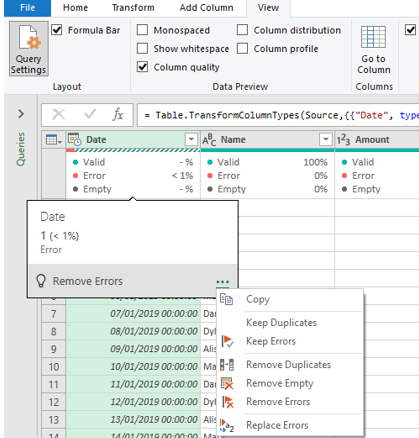
Task: Click the 13/01/2019 00:00:00 date cell
Action: pos(133,420)
